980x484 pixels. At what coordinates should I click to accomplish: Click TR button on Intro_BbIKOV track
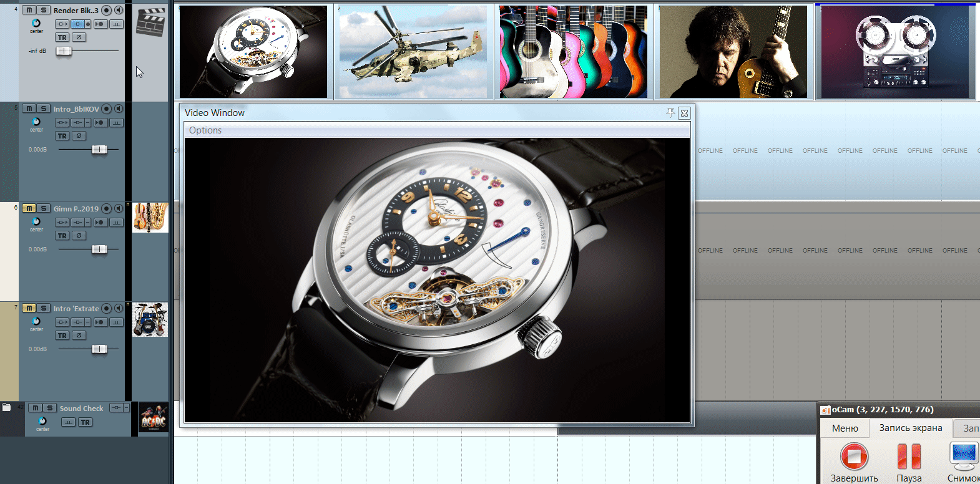coord(62,136)
